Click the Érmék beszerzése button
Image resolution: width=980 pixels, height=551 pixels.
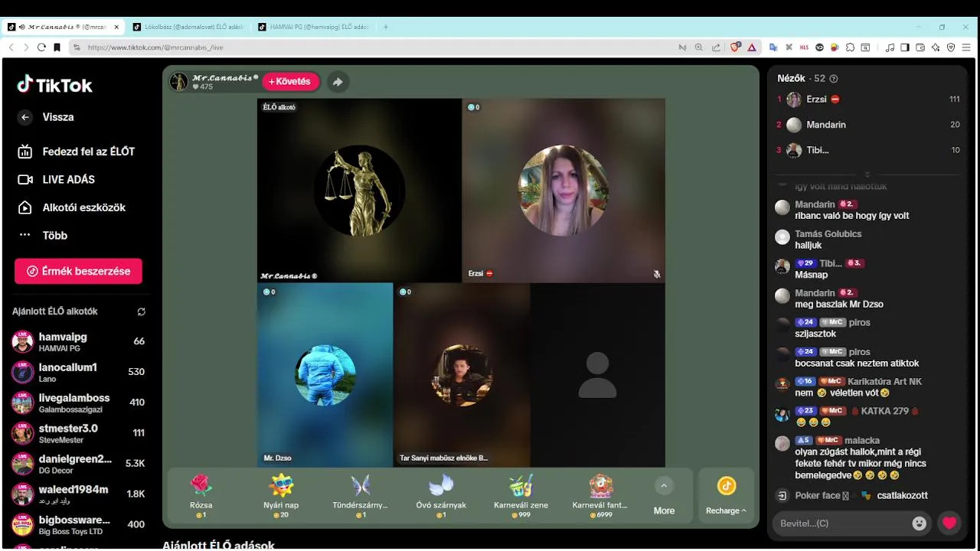click(x=78, y=271)
